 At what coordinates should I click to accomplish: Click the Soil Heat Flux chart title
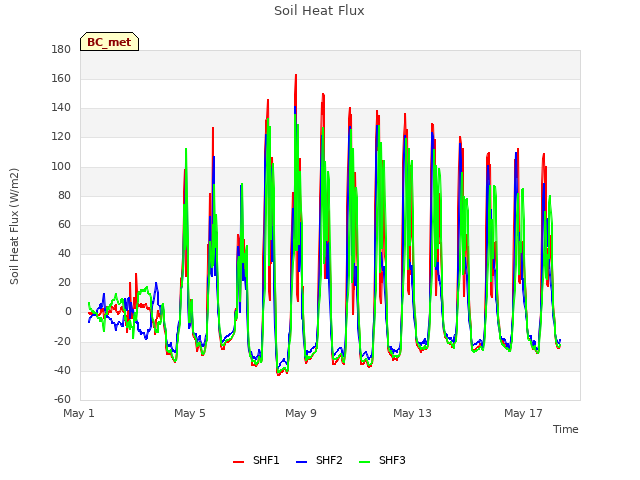(319, 11)
